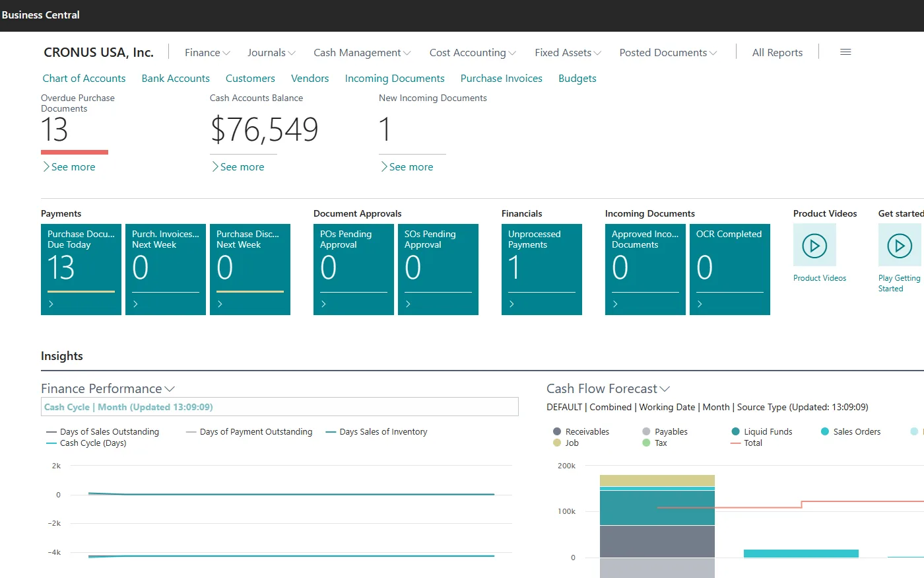
Task: Click the Cash Cycle | Month chart status field
Action: click(280, 407)
